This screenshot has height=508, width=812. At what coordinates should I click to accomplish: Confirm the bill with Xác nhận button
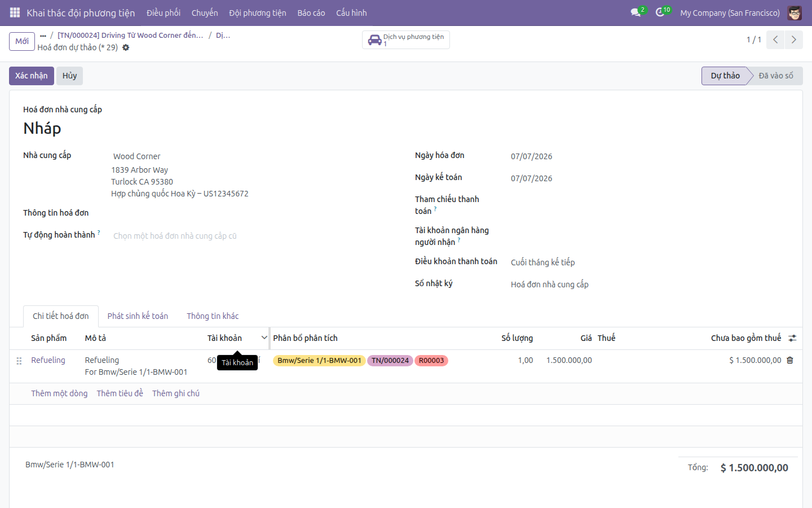pos(32,76)
